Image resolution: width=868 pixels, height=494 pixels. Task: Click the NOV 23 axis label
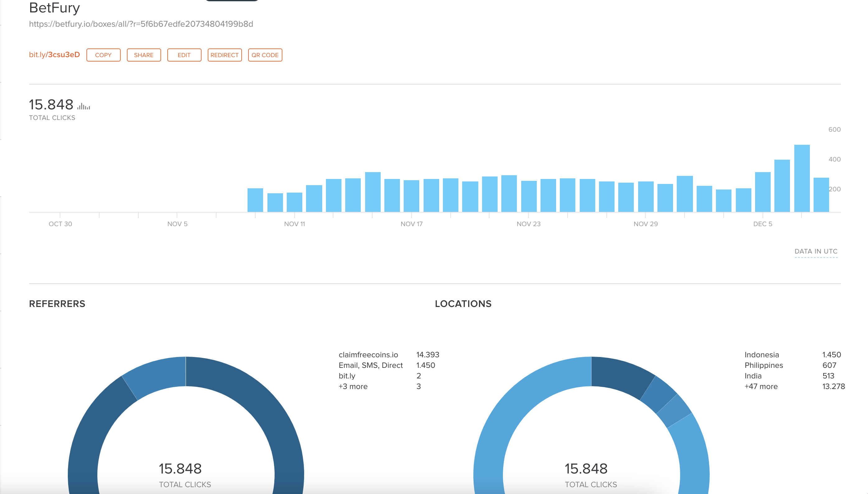(x=528, y=224)
